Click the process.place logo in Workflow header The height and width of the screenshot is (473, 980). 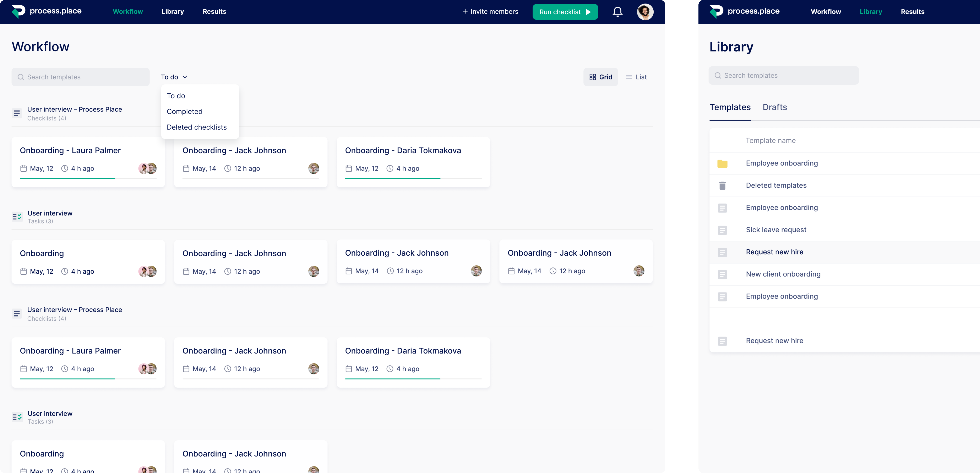pyautogui.click(x=47, y=11)
